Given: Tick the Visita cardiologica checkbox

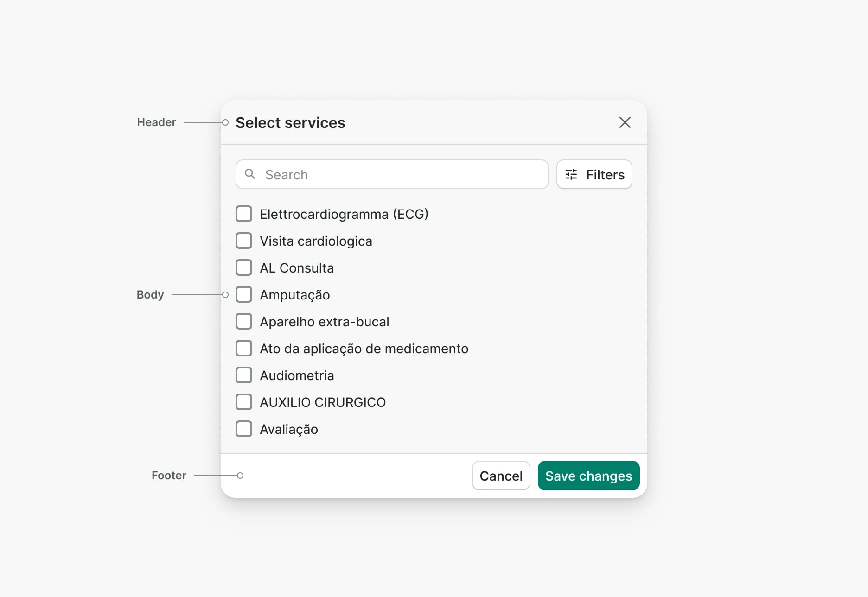Looking at the screenshot, I should coord(244,241).
